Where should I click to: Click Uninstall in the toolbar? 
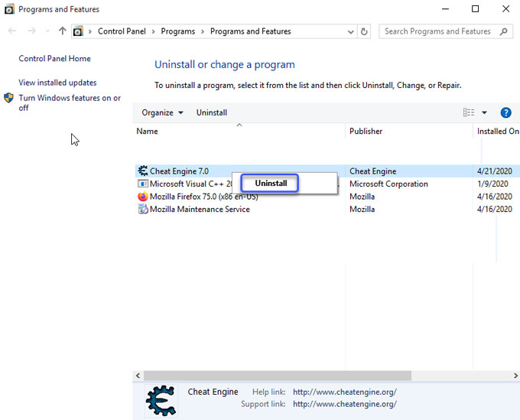click(x=212, y=112)
